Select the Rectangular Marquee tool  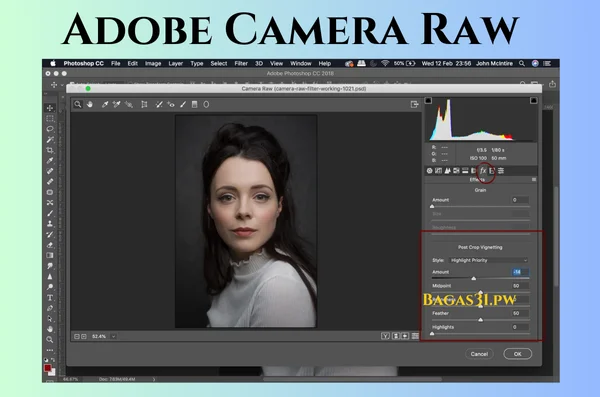click(x=50, y=118)
